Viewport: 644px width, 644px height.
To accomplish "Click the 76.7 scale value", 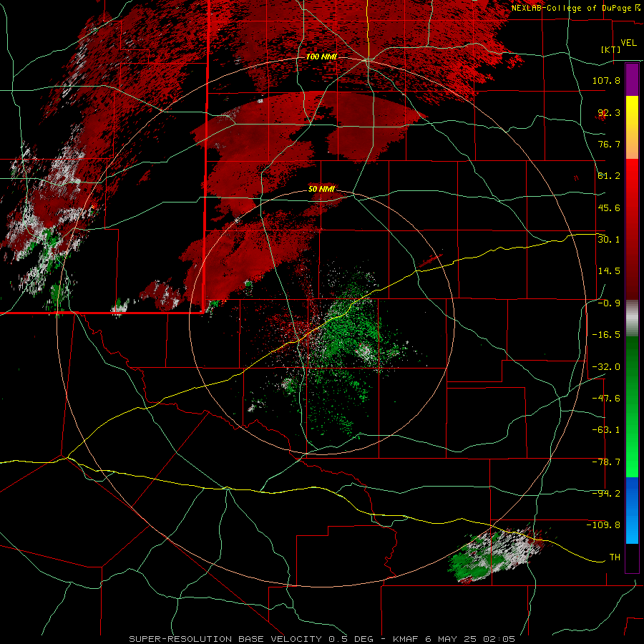I will point(609,144).
